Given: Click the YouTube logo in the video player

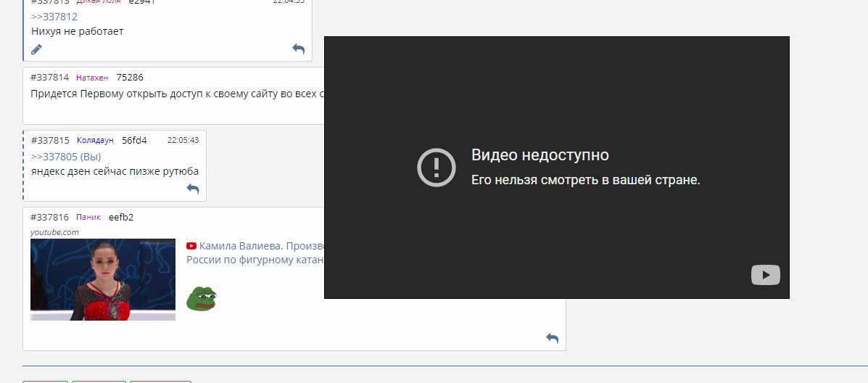Looking at the screenshot, I should tap(765, 275).
